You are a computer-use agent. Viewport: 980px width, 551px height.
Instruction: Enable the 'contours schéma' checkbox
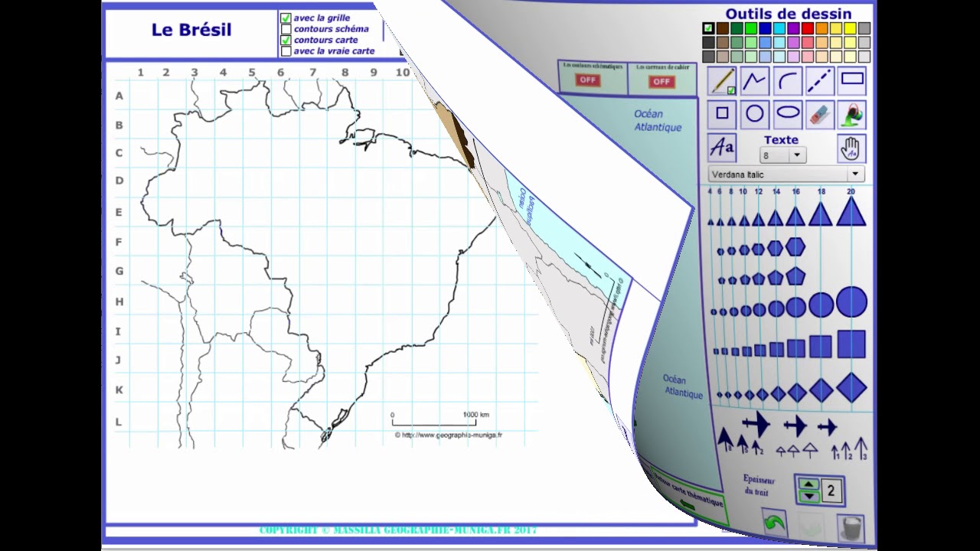tap(286, 29)
